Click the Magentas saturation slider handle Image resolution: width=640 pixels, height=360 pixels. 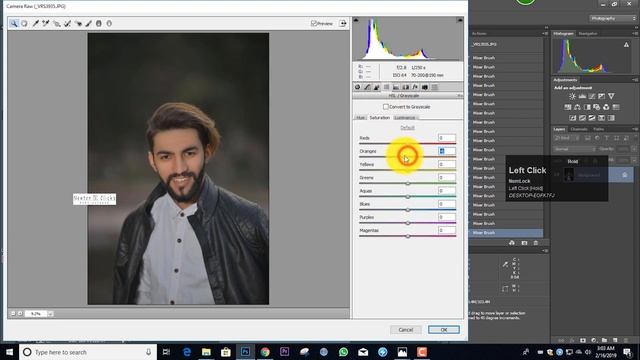click(x=407, y=236)
